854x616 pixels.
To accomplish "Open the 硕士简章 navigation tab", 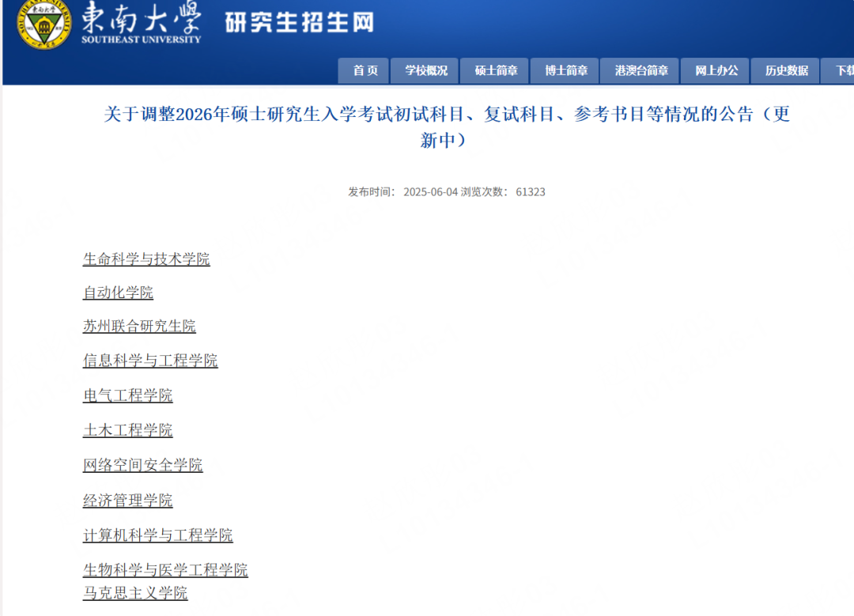I will [x=494, y=71].
